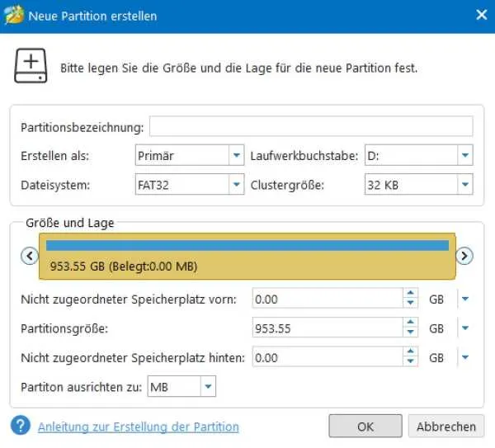The height and width of the screenshot is (448, 495).
Task: Click the right arrow beside the partition bar
Action: (464, 256)
